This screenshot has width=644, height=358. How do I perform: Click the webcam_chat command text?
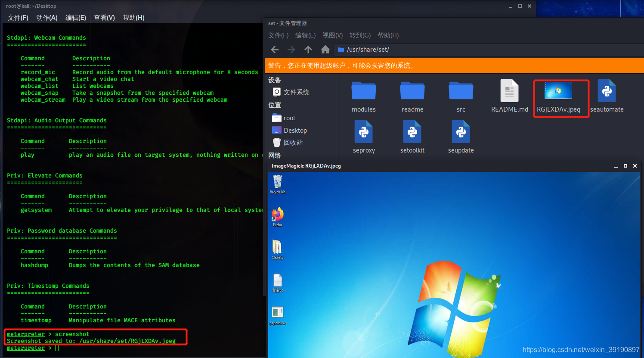coord(40,79)
